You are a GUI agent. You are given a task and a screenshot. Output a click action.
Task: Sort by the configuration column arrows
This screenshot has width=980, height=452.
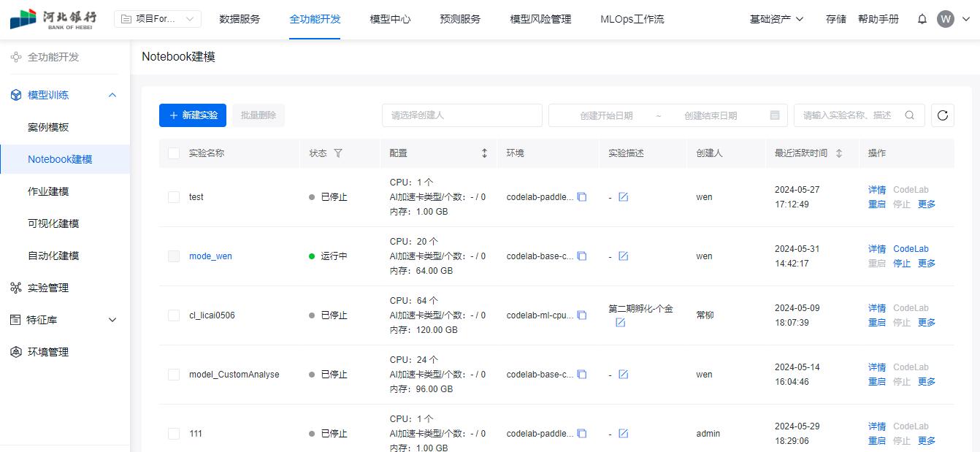484,153
